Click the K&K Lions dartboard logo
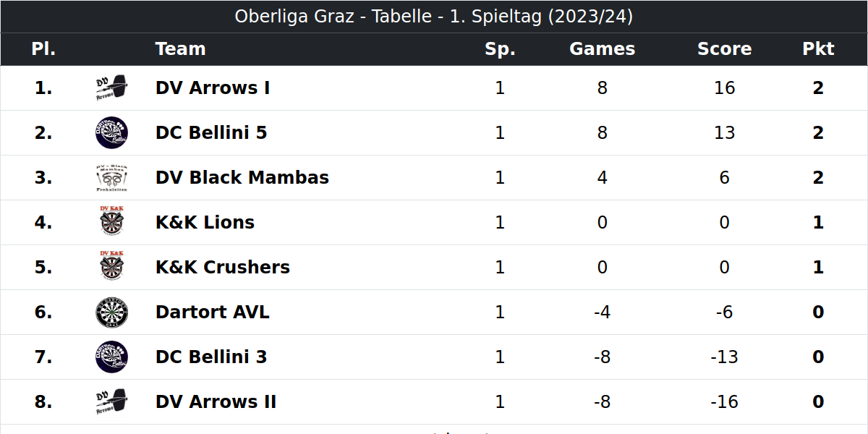 (112, 223)
